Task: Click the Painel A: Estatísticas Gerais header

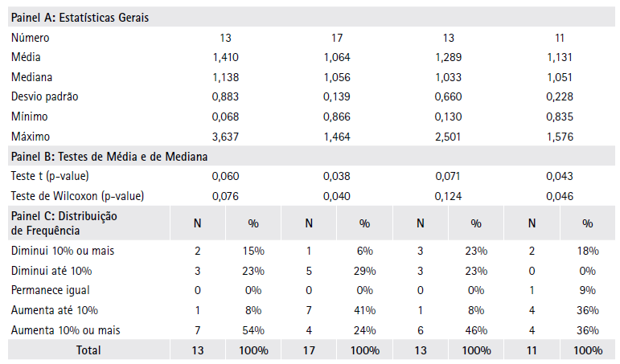Action: pos(80,17)
